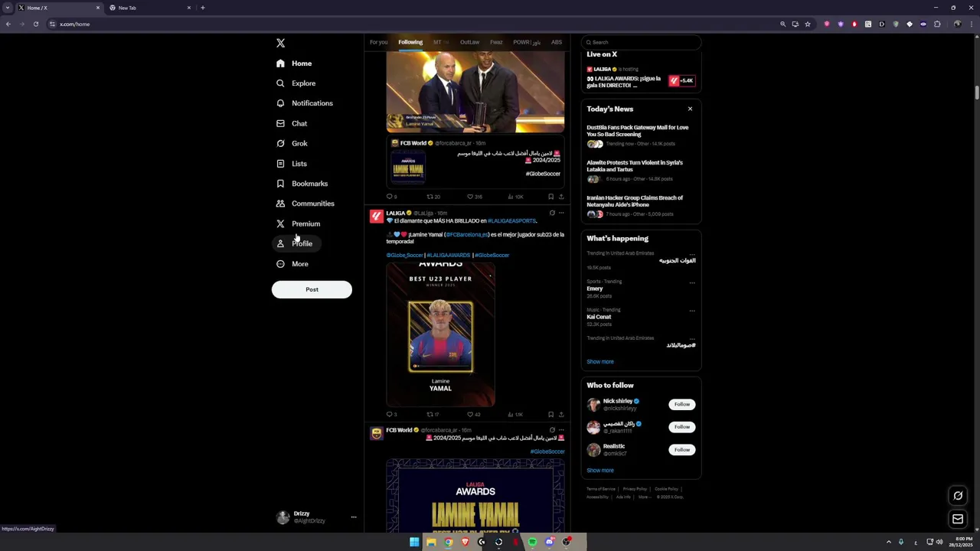
Task: Click Grok explain icon on LALIGA post
Action: [x=552, y=213]
